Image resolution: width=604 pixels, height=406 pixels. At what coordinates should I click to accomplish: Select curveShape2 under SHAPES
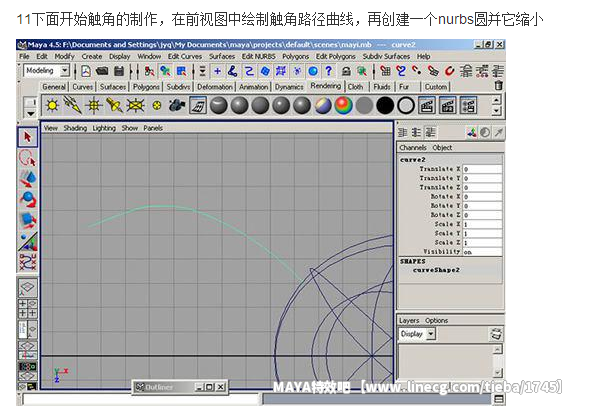(436, 270)
